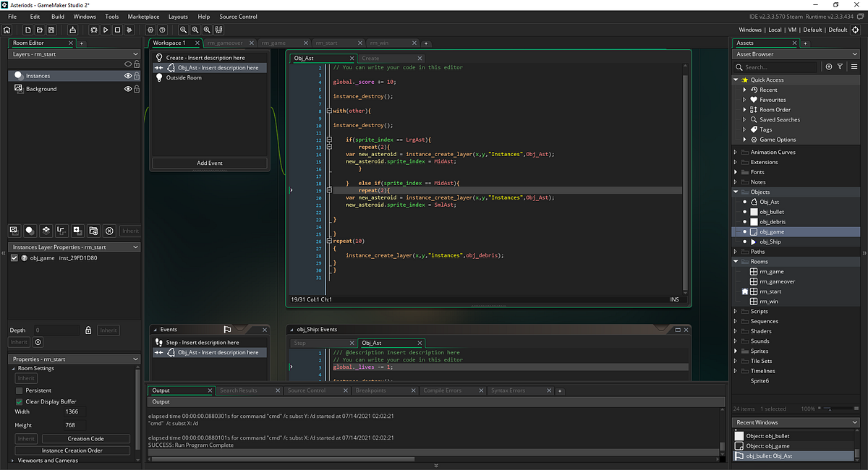Click the Save project icon
This screenshot has height=470, width=868.
tap(51, 30)
